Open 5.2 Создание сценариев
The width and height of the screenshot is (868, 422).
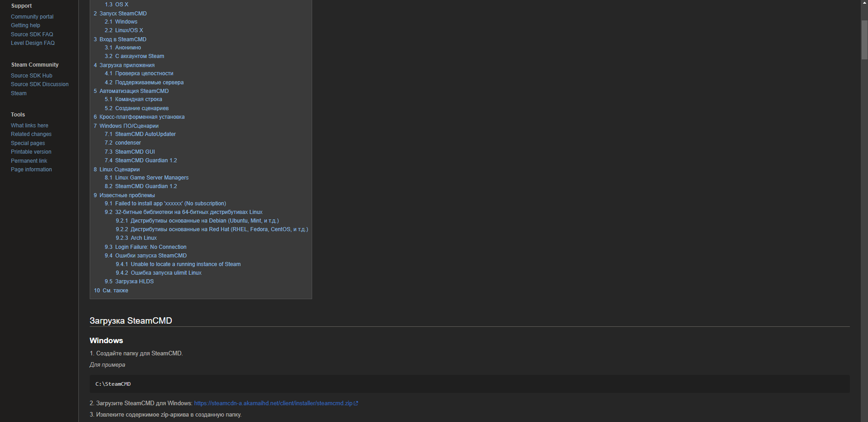pos(137,108)
